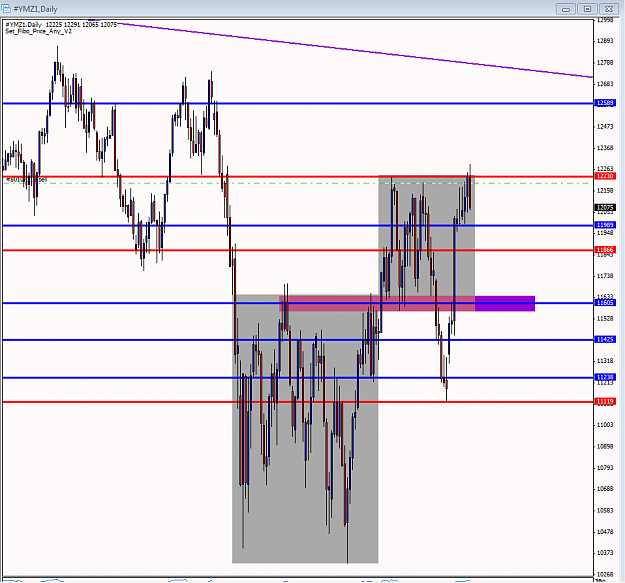The width and height of the screenshot is (625, 583).
Task: Click the 11003 value on price axis
Action: tap(605, 425)
